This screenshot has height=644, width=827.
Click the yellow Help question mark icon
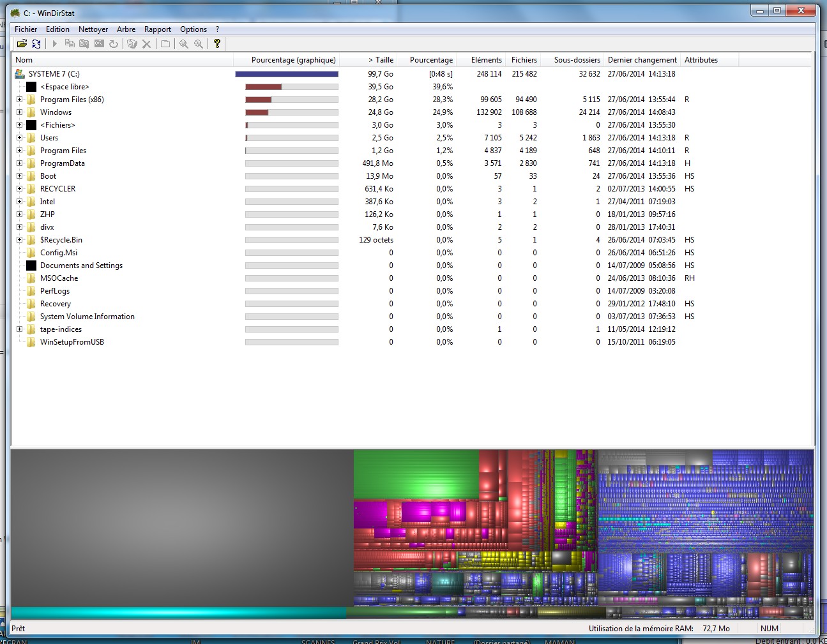pos(217,43)
